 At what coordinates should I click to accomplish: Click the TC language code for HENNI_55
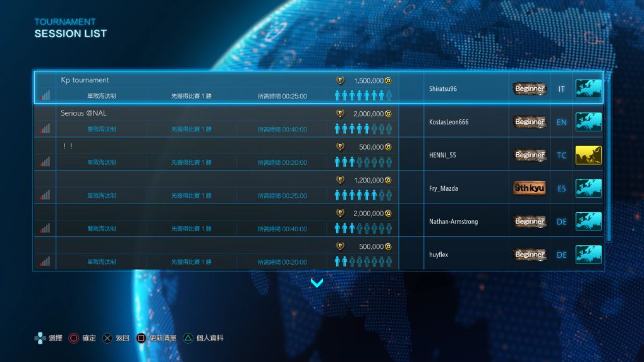(x=561, y=155)
